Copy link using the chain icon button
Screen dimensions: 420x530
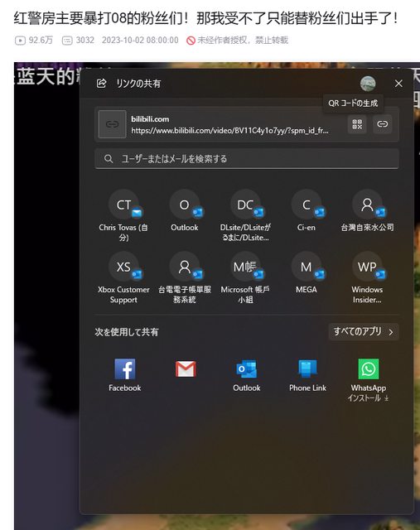pyautogui.click(x=383, y=124)
